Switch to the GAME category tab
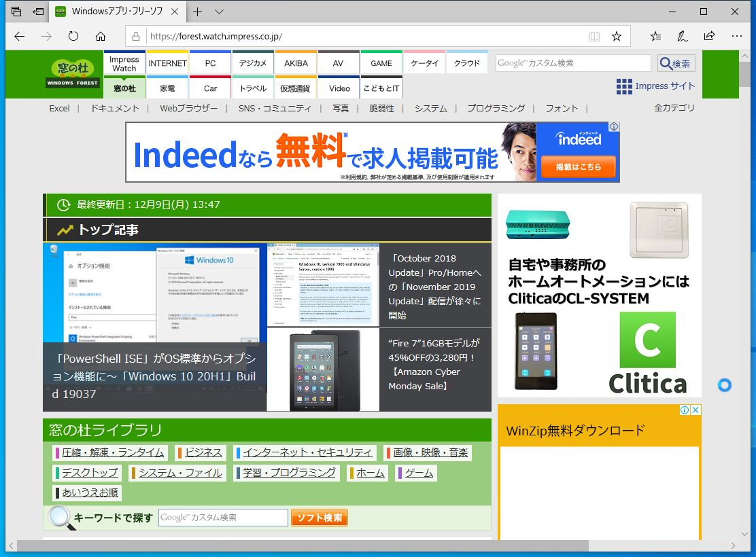The width and height of the screenshot is (756, 557). click(x=381, y=62)
